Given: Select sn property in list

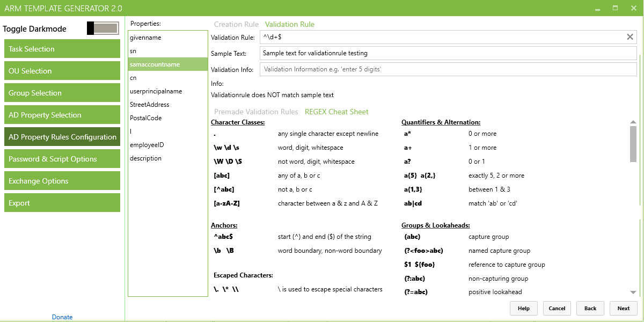Looking at the screenshot, I should tap(168, 51).
